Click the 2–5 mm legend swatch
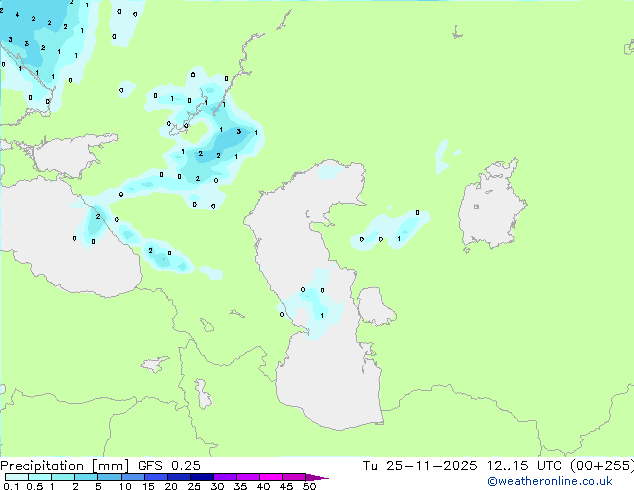 (x=86, y=477)
